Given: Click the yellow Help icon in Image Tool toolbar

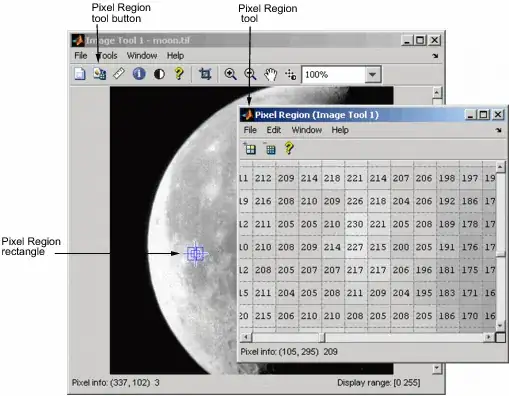Looking at the screenshot, I should [179, 73].
